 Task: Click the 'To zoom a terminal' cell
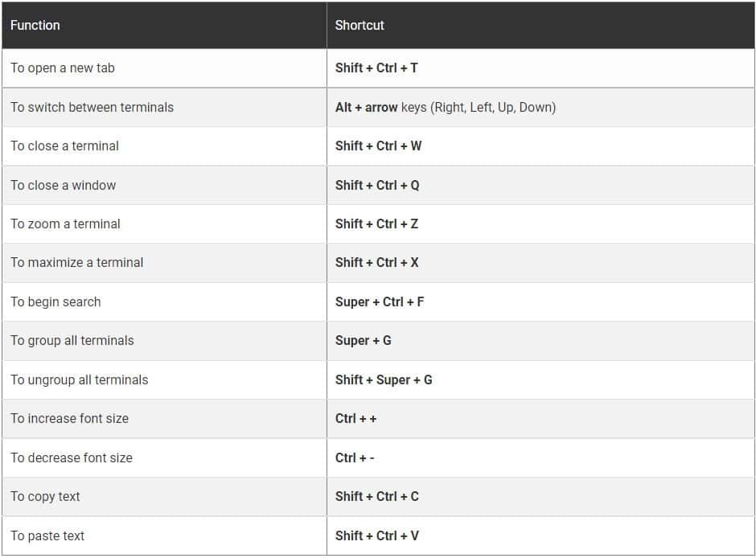pyautogui.click(x=65, y=224)
